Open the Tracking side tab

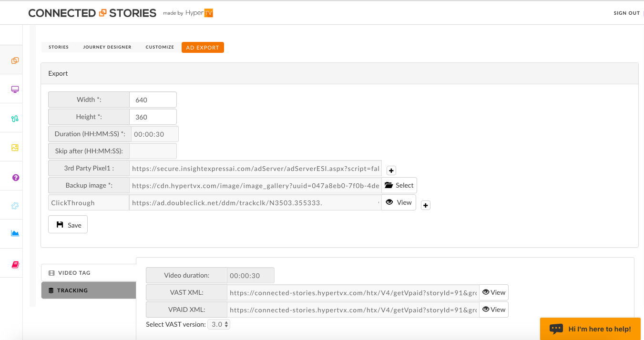click(x=89, y=290)
